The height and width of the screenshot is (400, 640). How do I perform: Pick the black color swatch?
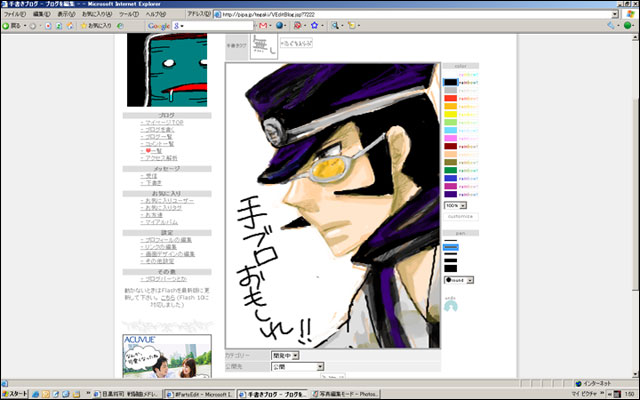pos(451,82)
